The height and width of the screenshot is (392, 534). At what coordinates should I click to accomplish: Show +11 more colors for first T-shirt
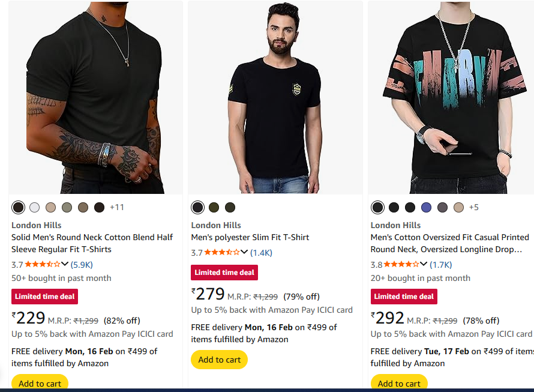point(117,207)
